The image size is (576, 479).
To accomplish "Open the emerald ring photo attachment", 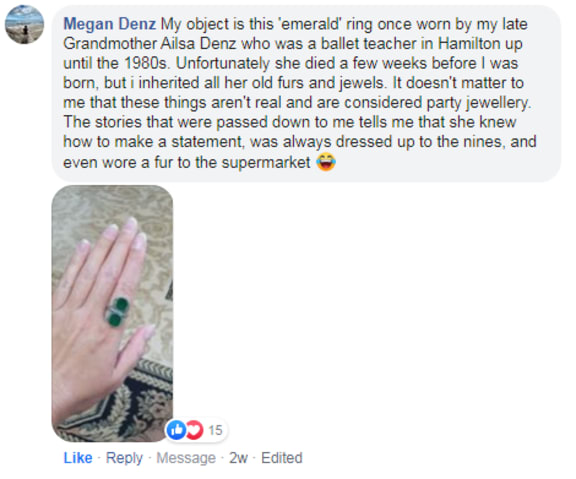I will pyautogui.click(x=112, y=313).
